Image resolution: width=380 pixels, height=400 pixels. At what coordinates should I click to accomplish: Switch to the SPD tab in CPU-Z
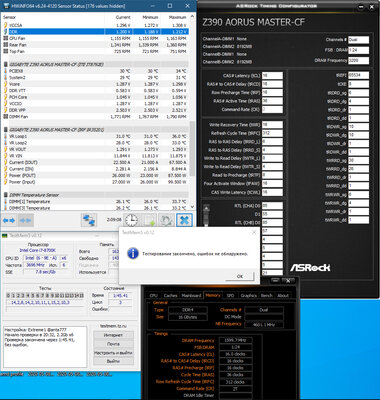[x=230, y=295]
